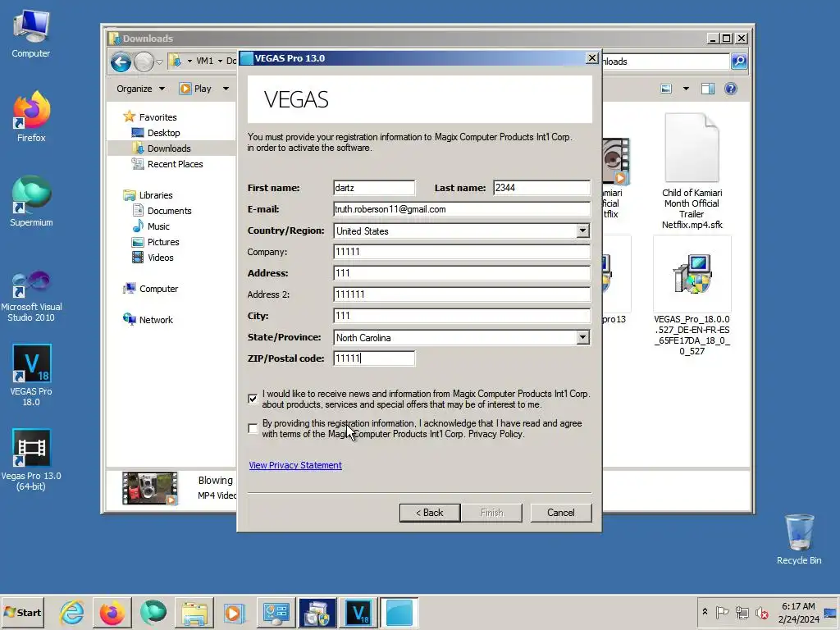Click Cancel in the registration dialog
This screenshot has width=840, height=630.
[x=561, y=513]
